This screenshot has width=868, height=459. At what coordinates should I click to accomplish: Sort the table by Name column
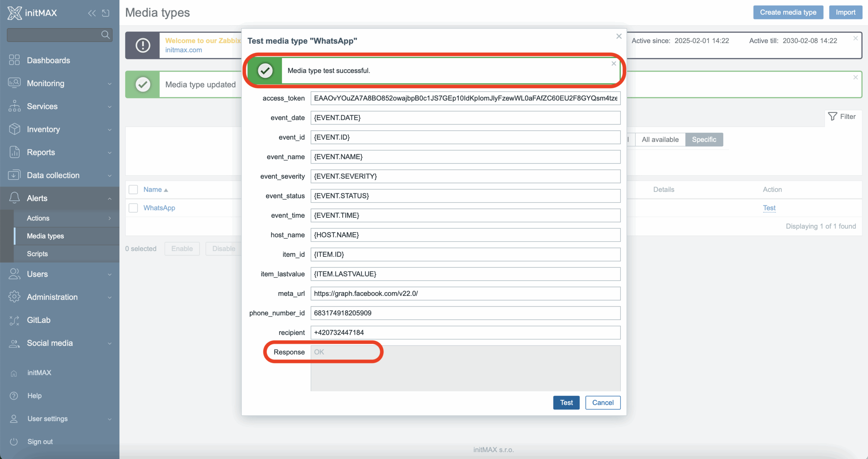click(156, 189)
